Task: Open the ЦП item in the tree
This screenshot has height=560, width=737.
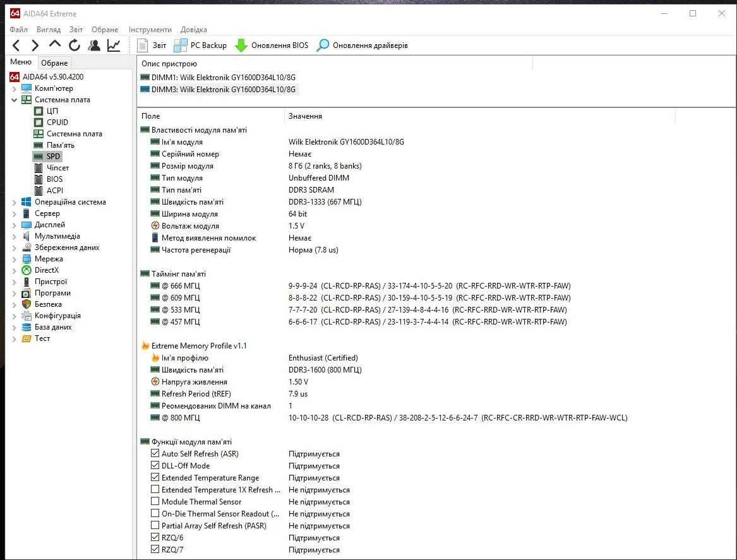Action: [46, 111]
